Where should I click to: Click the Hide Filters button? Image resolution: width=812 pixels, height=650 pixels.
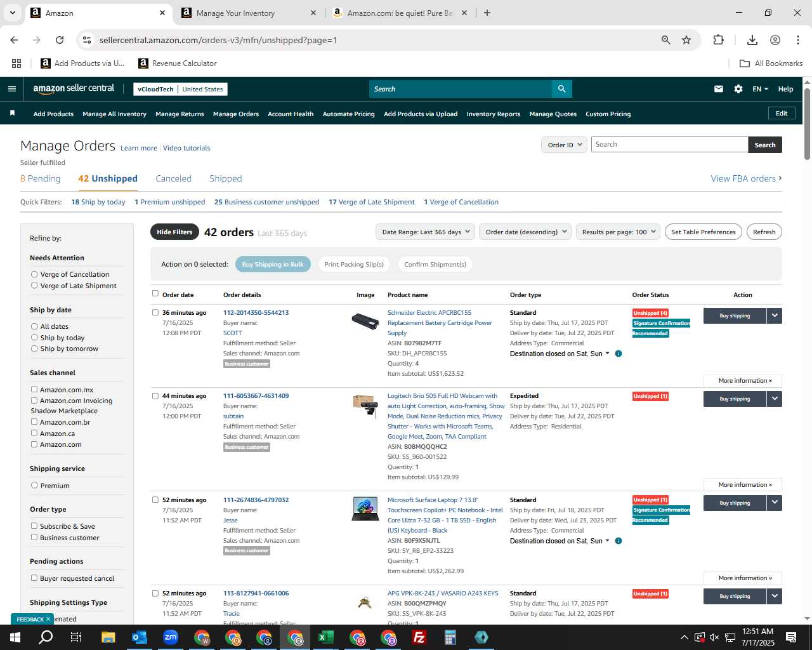tap(174, 232)
